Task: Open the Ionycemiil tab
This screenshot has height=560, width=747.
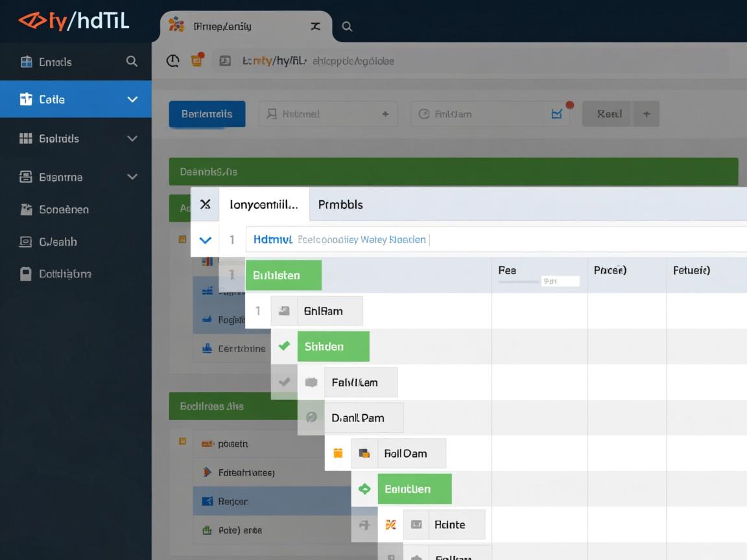Action: pos(264,204)
